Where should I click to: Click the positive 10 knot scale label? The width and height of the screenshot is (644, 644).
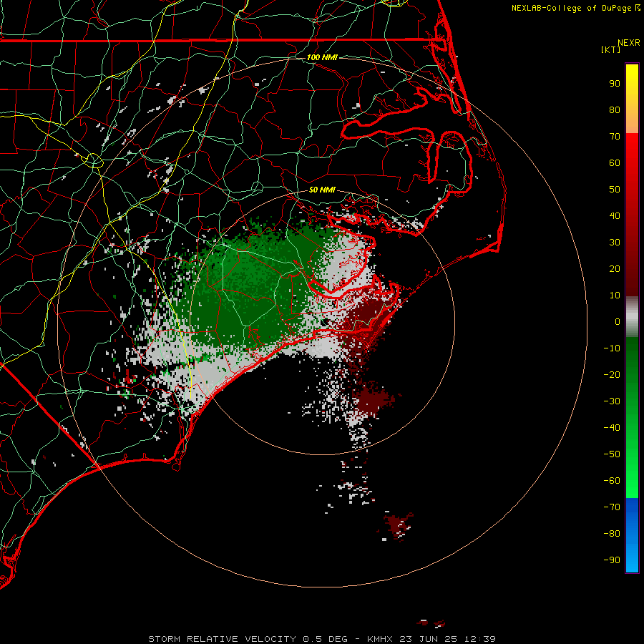click(x=615, y=296)
